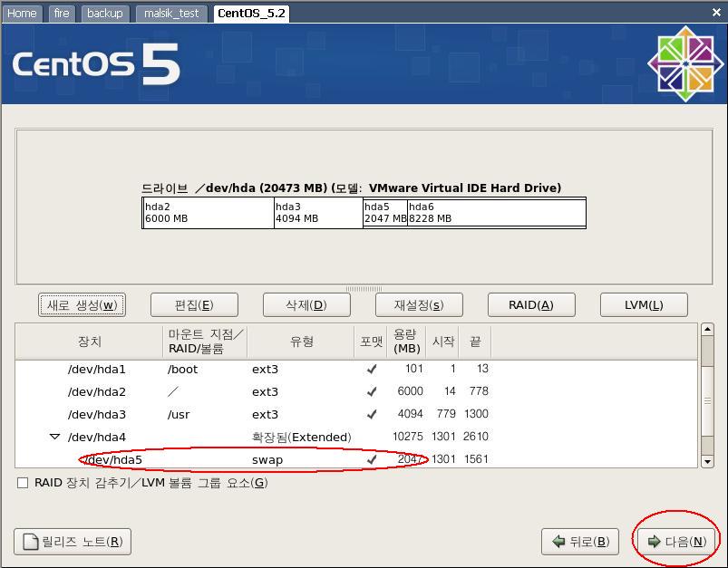The width and height of the screenshot is (728, 568).
Task: Click the 유형 column header
Action: tap(301, 342)
